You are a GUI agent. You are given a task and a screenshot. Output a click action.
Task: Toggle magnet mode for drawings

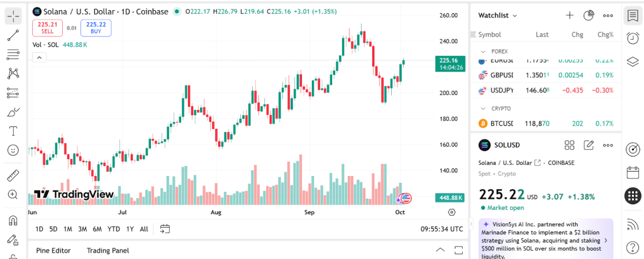pyautogui.click(x=14, y=221)
